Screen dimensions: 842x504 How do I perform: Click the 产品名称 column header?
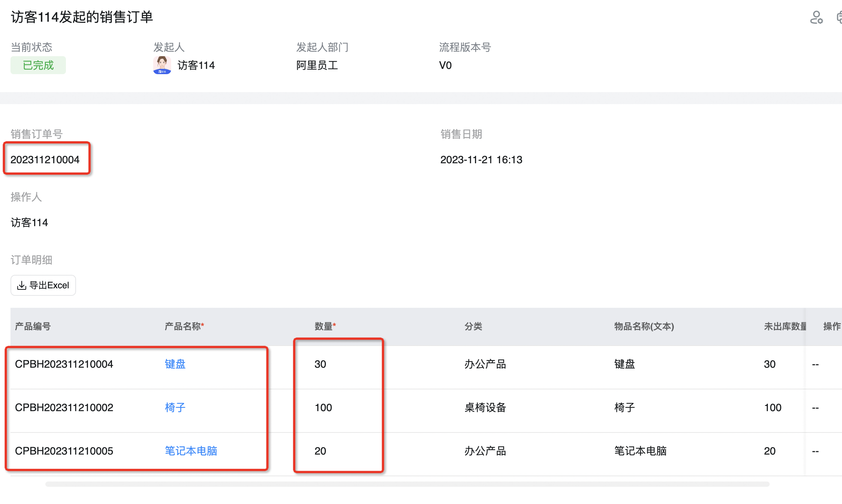[x=184, y=327]
